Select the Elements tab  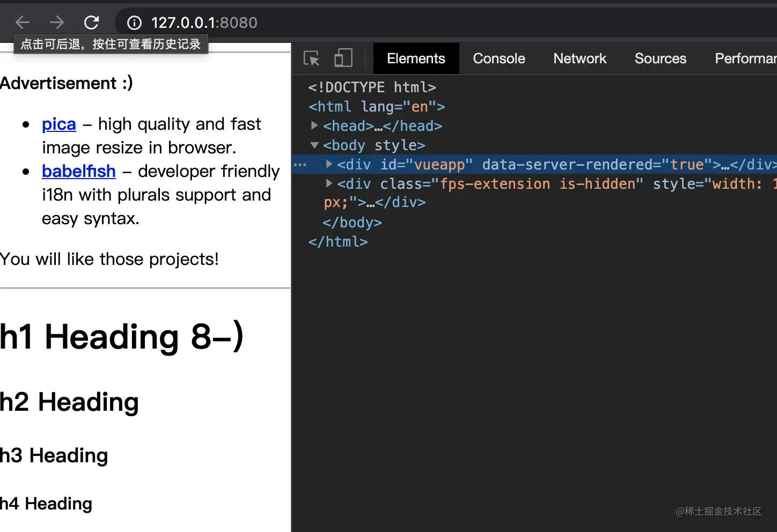(x=416, y=58)
